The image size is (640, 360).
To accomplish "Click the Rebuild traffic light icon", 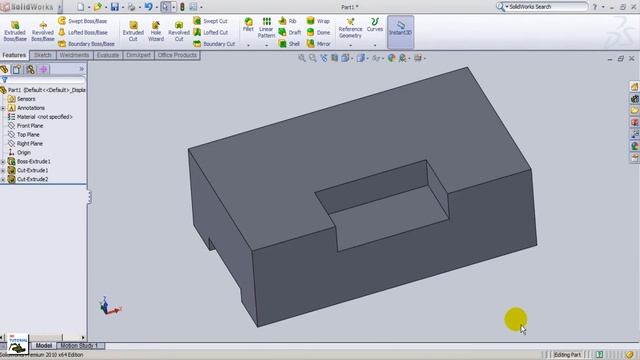I will [x=182, y=7].
